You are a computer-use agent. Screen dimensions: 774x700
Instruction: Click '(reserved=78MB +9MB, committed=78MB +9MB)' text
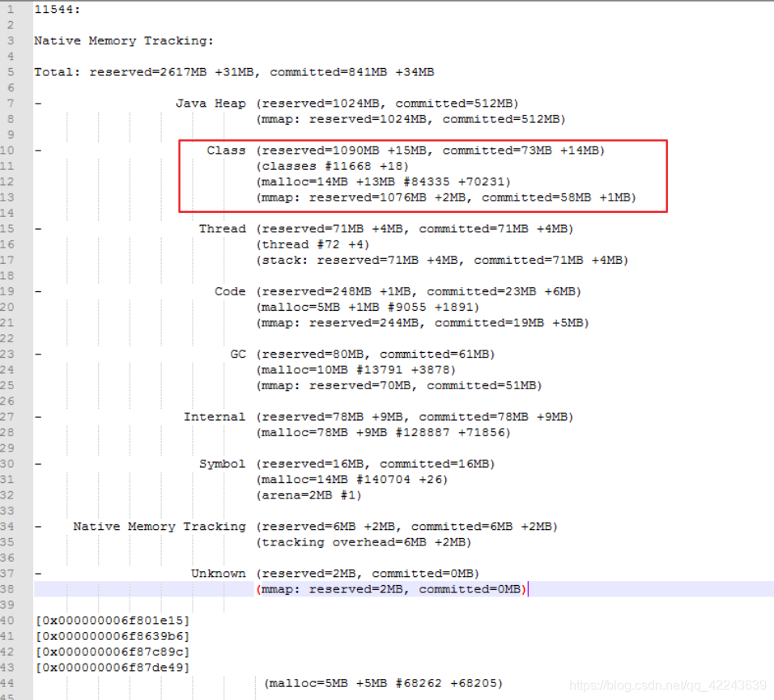(415, 417)
